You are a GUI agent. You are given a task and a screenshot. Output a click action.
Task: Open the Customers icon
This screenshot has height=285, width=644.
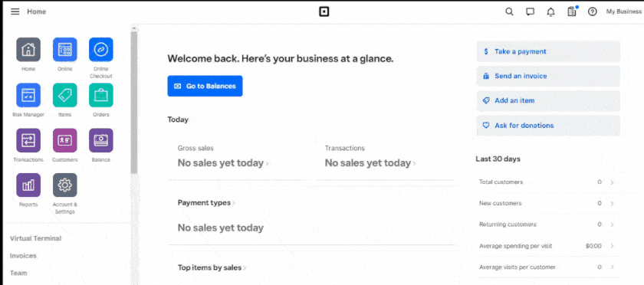click(65, 140)
